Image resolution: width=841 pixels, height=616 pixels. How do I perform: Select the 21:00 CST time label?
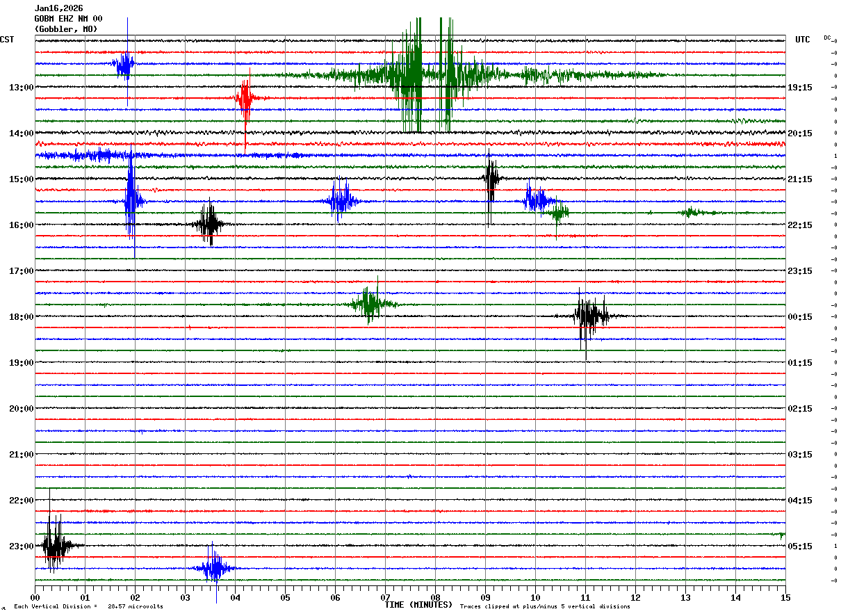click(x=21, y=455)
